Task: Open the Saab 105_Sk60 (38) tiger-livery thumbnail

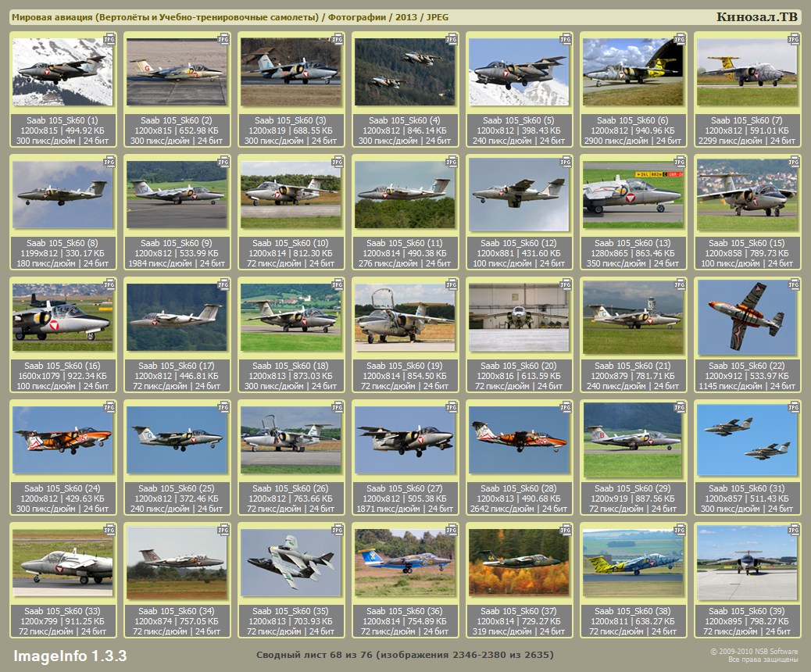Action: coord(633,563)
